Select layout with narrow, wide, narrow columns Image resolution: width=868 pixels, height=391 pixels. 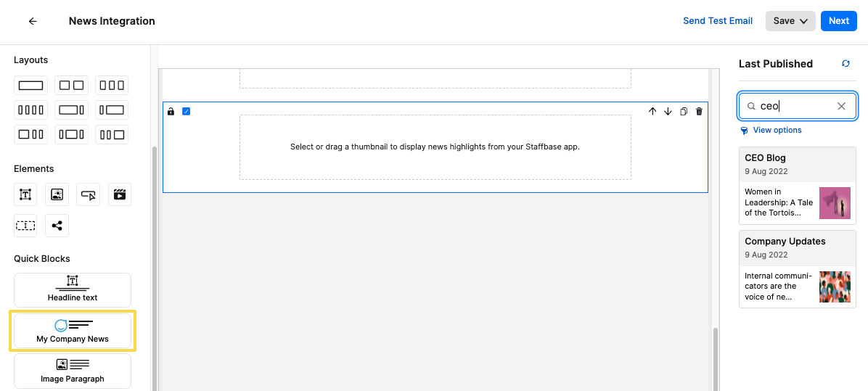pyautogui.click(x=71, y=133)
